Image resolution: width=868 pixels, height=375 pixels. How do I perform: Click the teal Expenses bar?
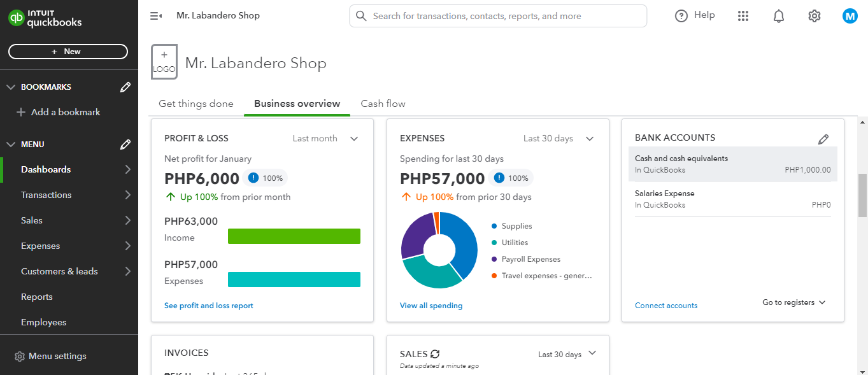[x=294, y=279]
